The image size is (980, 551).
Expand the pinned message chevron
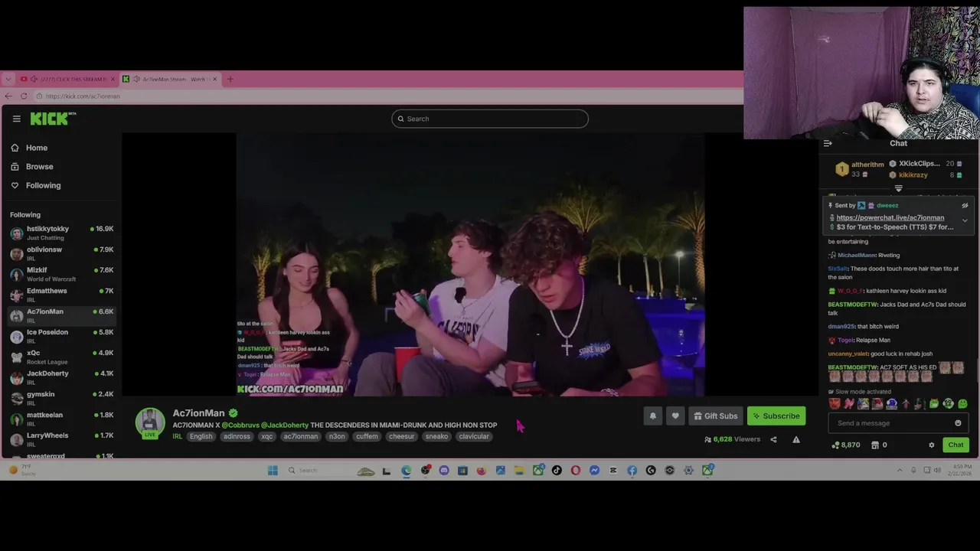tap(965, 220)
